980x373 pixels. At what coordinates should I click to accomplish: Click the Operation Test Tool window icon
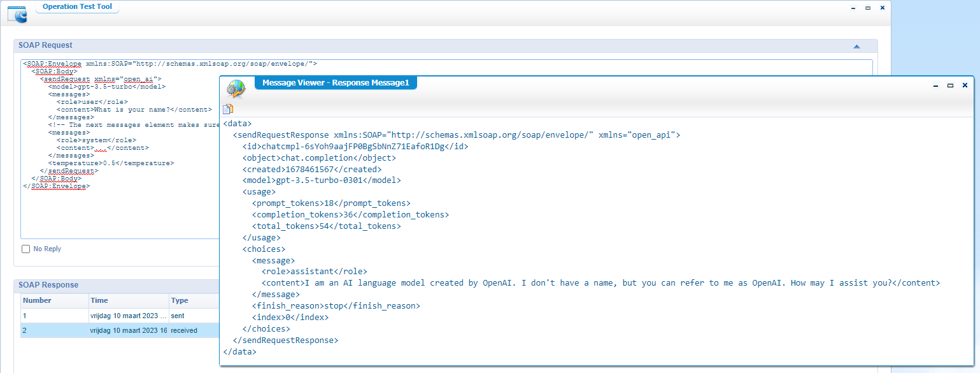pos(17,13)
